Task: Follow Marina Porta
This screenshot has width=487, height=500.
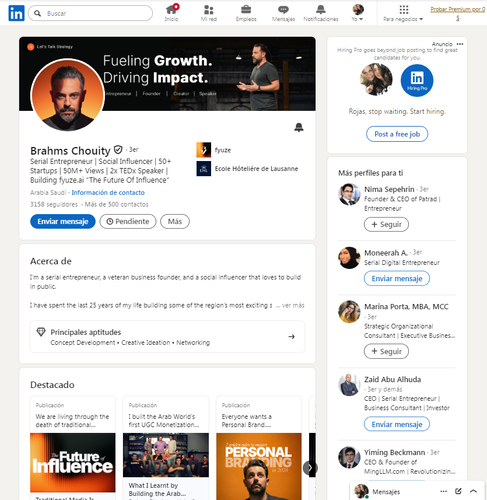Action: (x=386, y=351)
